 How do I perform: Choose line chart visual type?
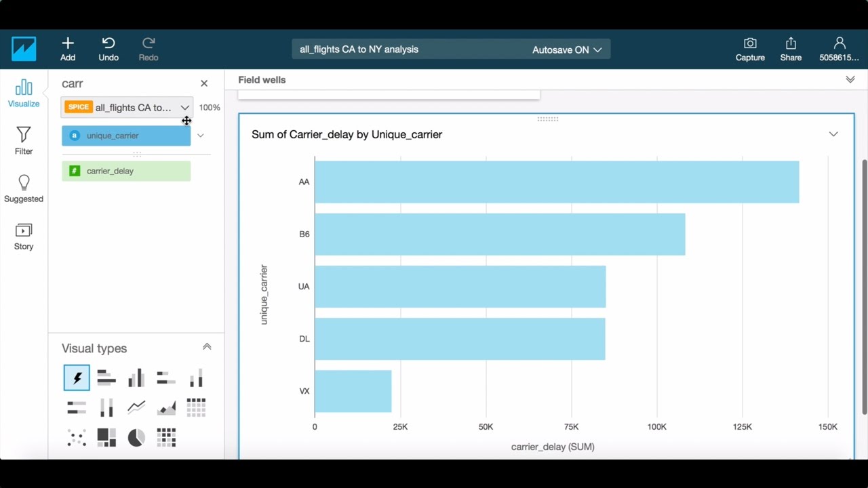tap(136, 407)
